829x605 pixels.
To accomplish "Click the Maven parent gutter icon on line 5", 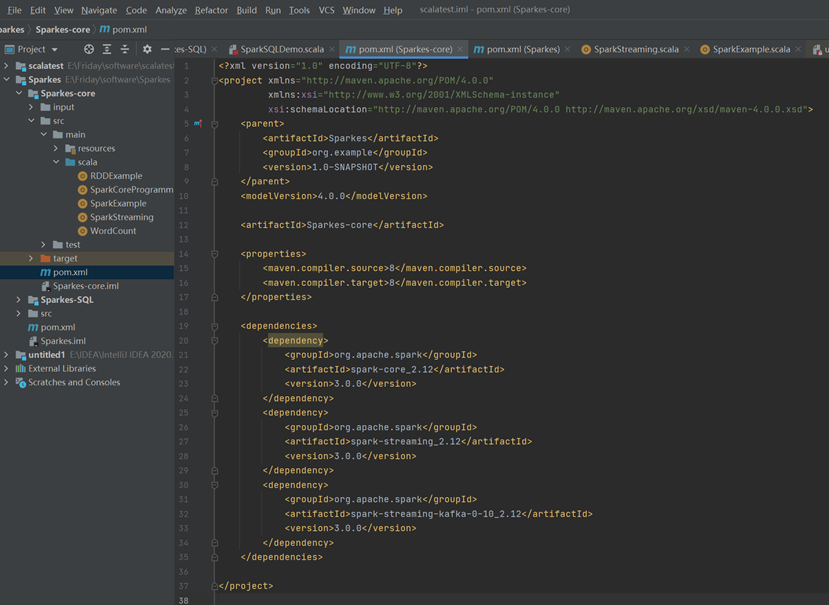I will click(x=198, y=123).
